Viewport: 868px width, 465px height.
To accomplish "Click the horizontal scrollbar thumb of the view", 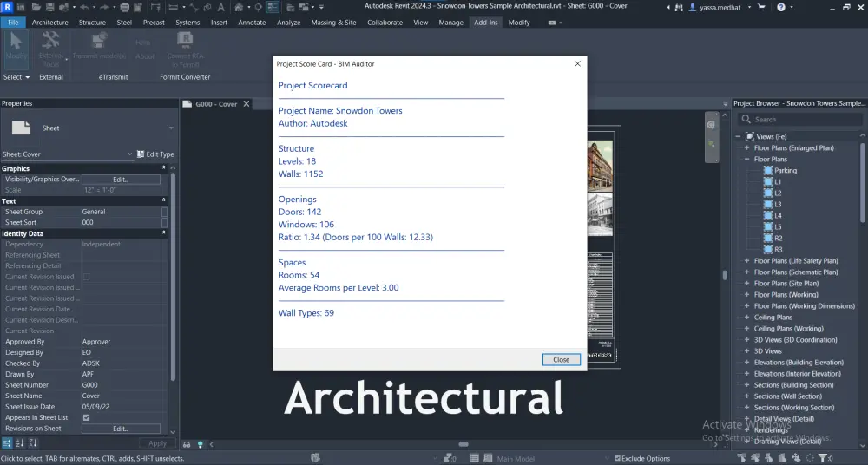I will 464,444.
